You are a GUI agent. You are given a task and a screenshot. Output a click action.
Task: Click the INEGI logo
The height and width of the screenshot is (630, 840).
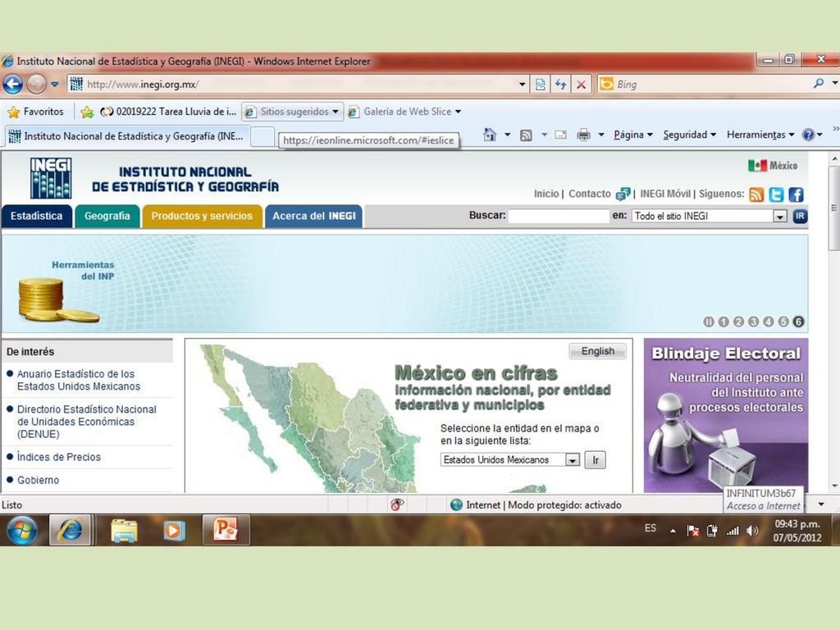(51, 178)
